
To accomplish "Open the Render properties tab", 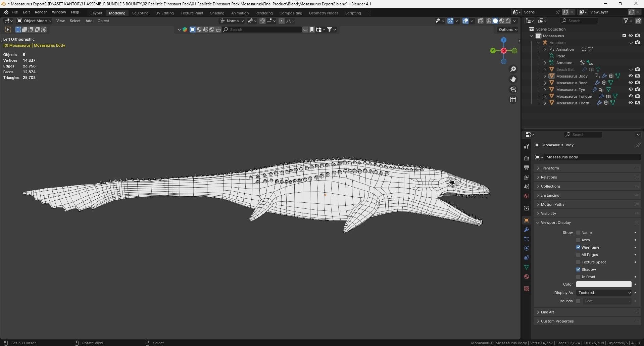I will click(x=526, y=158).
